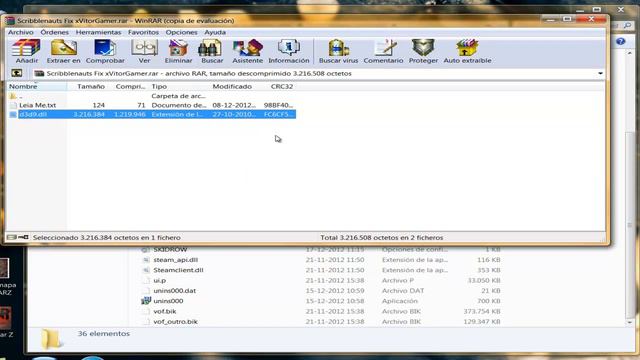Click the unins000 application icon in Explorer
Image resolution: width=640 pixels, height=360 pixels.
[145, 301]
